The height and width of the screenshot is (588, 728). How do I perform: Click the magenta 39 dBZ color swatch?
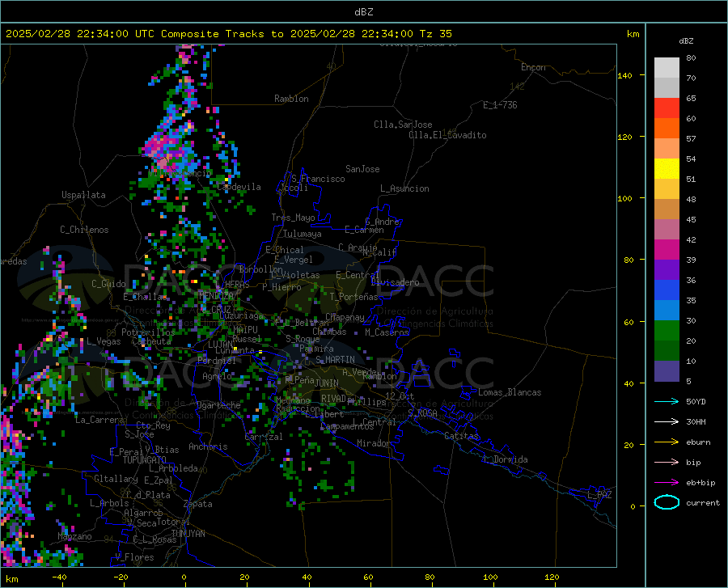(x=667, y=250)
